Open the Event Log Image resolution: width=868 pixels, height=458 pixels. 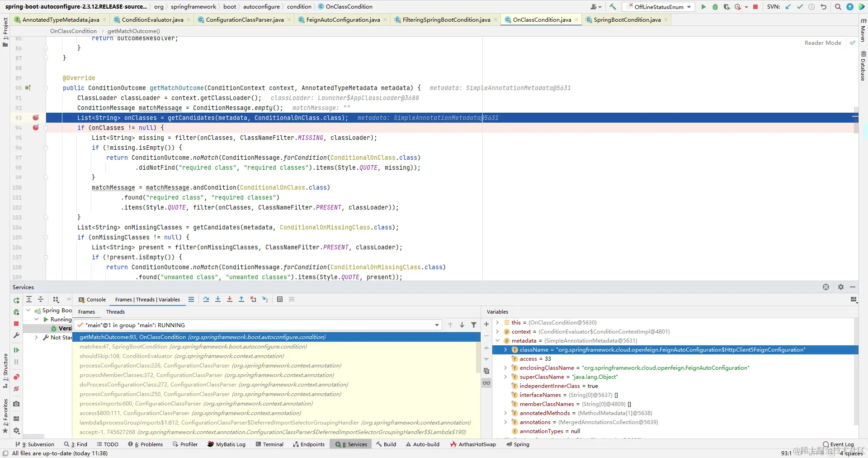click(838, 444)
